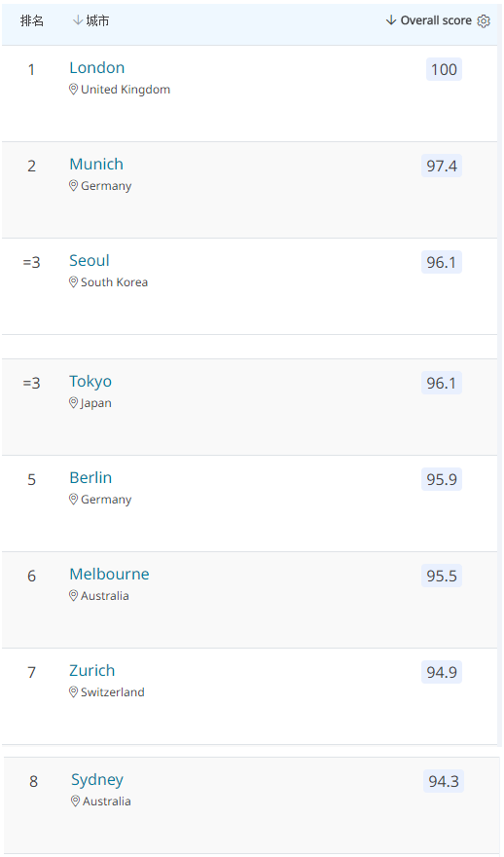
Task: Click Munich's 97.4 score badge
Action: point(442,166)
